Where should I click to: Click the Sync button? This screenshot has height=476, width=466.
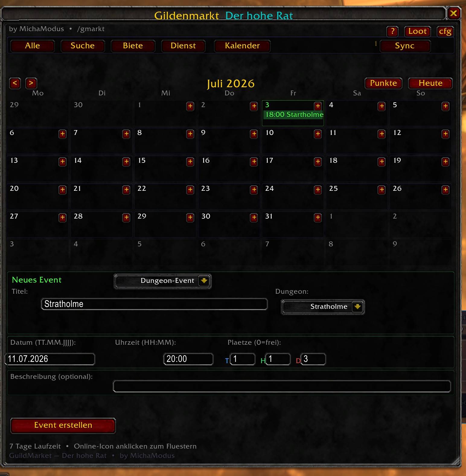pos(405,46)
